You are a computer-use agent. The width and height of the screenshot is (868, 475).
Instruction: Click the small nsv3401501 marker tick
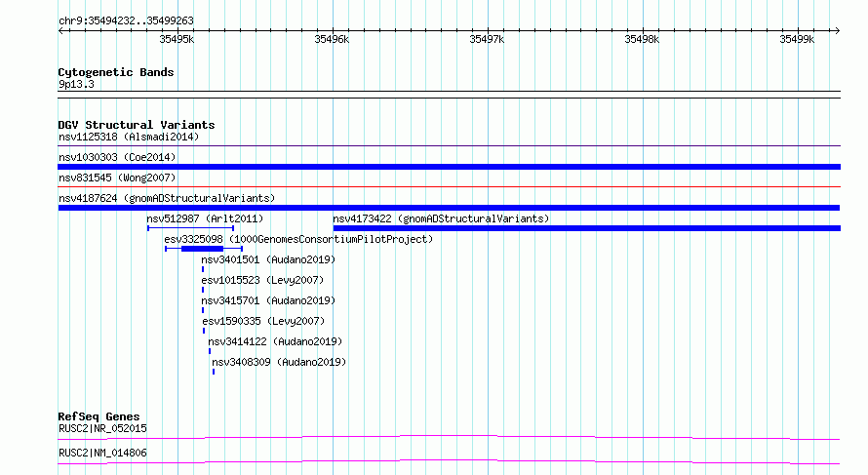coord(203,269)
